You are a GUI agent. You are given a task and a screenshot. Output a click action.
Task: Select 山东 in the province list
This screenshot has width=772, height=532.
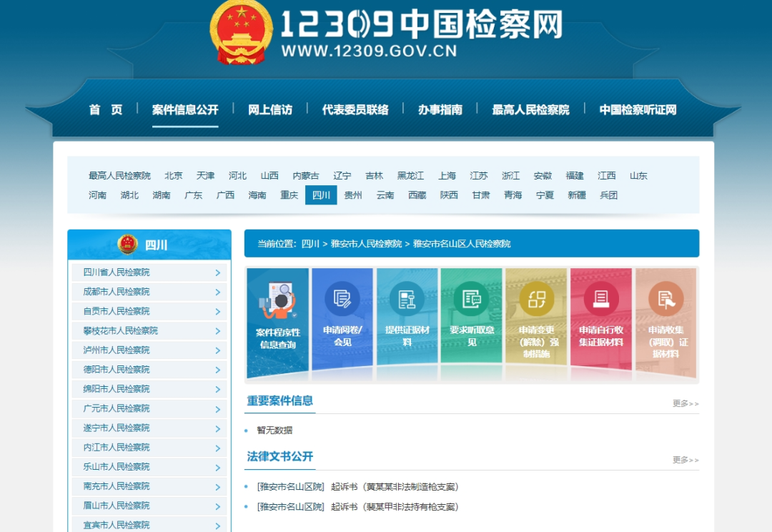tap(638, 176)
